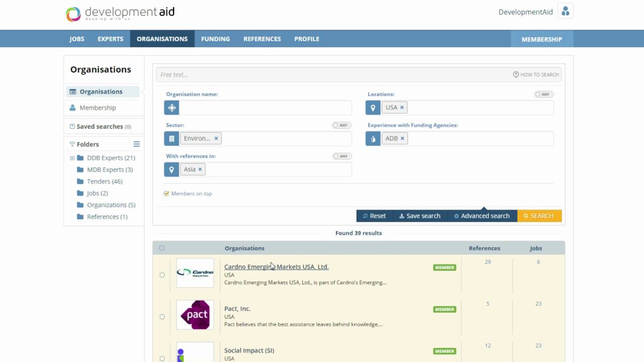Collapse the Folders section
This screenshot has width=644, height=362.
click(x=72, y=144)
